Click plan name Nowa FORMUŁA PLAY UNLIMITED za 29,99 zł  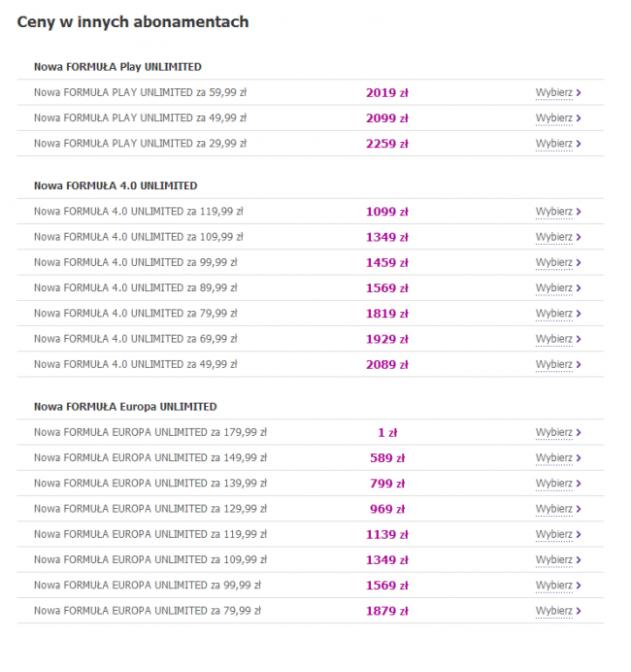tap(140, 144)
